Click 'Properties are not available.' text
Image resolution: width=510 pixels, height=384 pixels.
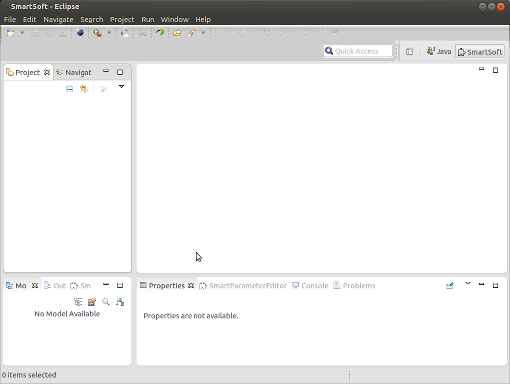(x=191, y=316)
